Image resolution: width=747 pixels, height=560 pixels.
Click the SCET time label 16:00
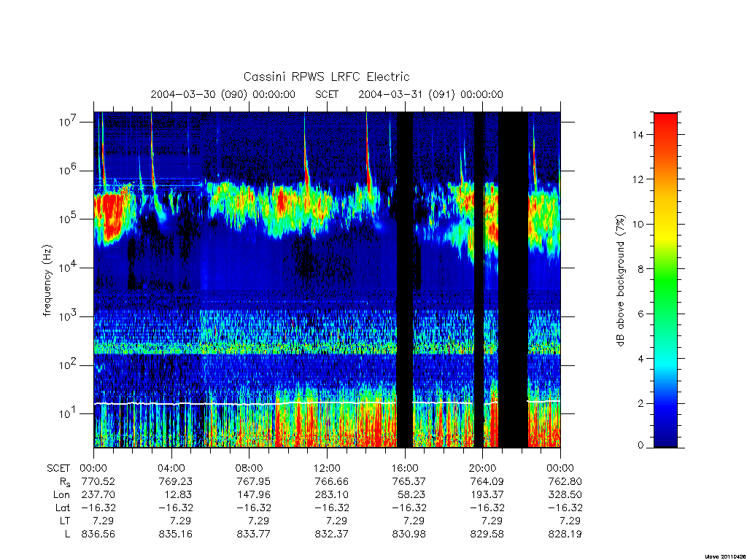click(404, 469)
